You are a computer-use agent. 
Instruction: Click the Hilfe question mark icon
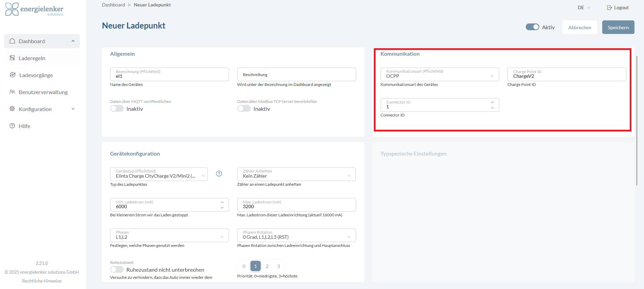[x=12, y=126]
